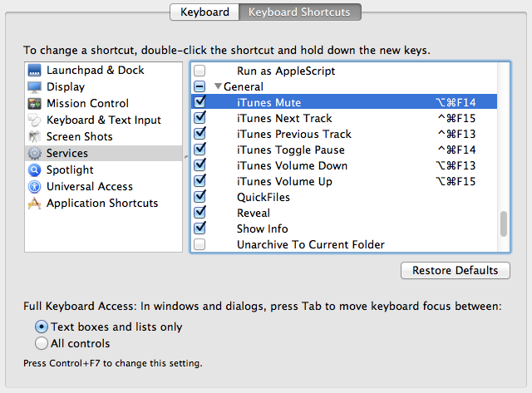Image resolution: width=532 pixels, height=393 pixels.
Task: Select the Spotlight category label
Action: coord(70,169)
